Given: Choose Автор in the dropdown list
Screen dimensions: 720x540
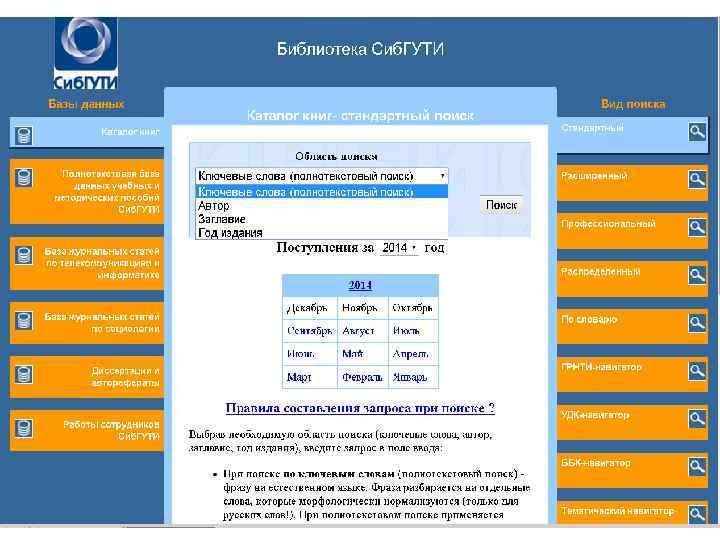Looking at the screenshot, I should [x=321, y=206].
